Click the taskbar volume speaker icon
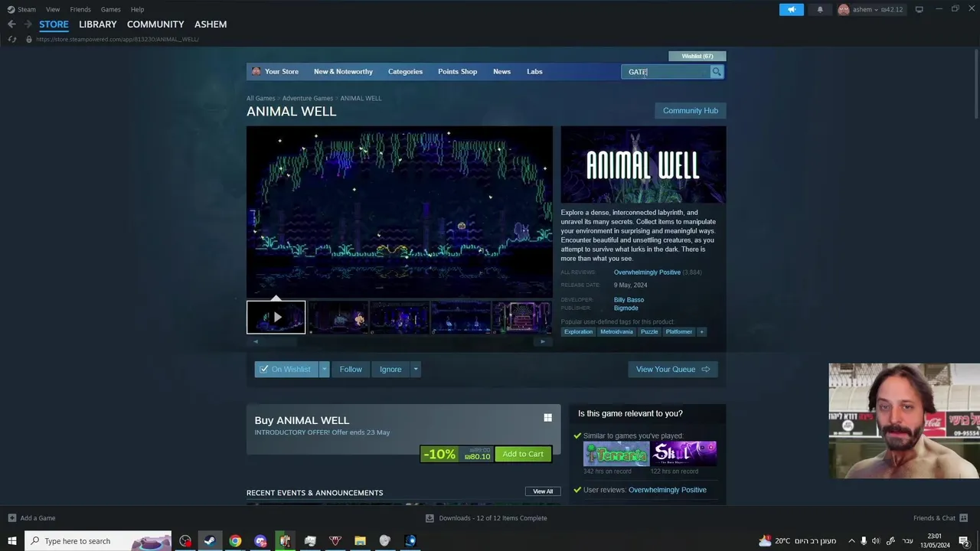 coord(876,540)
